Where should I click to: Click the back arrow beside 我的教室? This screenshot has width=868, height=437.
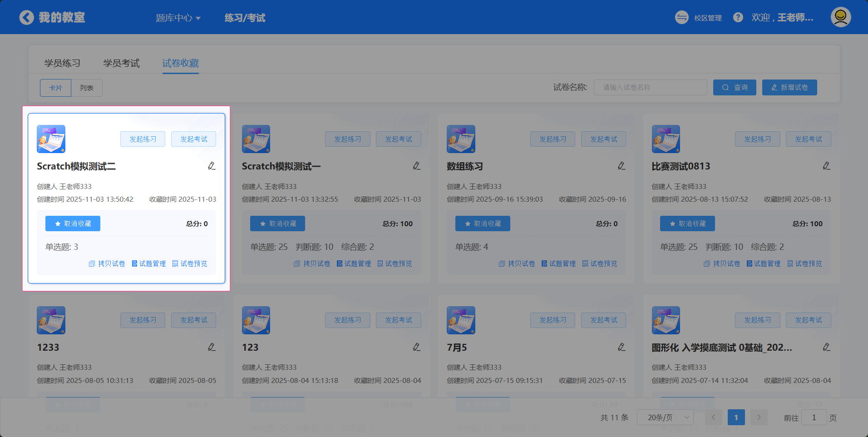27,18
